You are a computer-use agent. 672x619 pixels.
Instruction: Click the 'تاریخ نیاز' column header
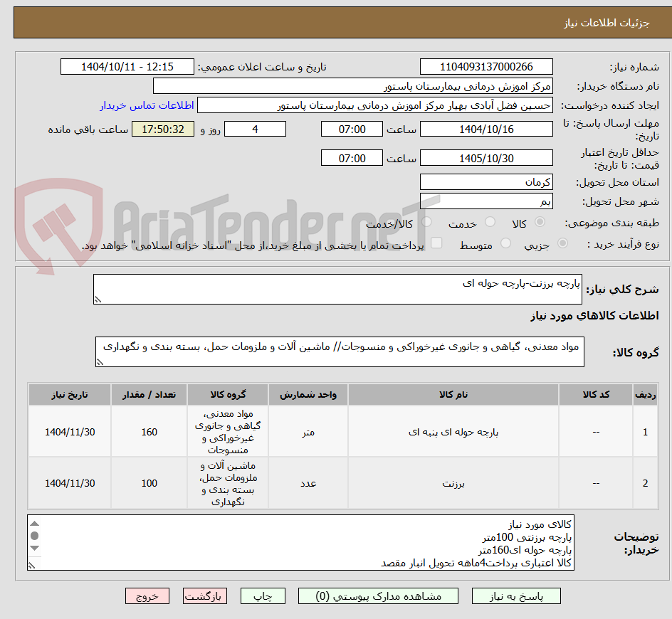coord(70,395)
